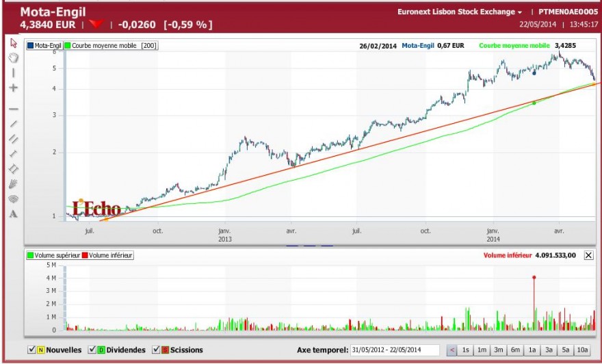Screen dimensions: 602x364
Task: Click the Mota-Engil title heading
Action: tap(53, 12)
